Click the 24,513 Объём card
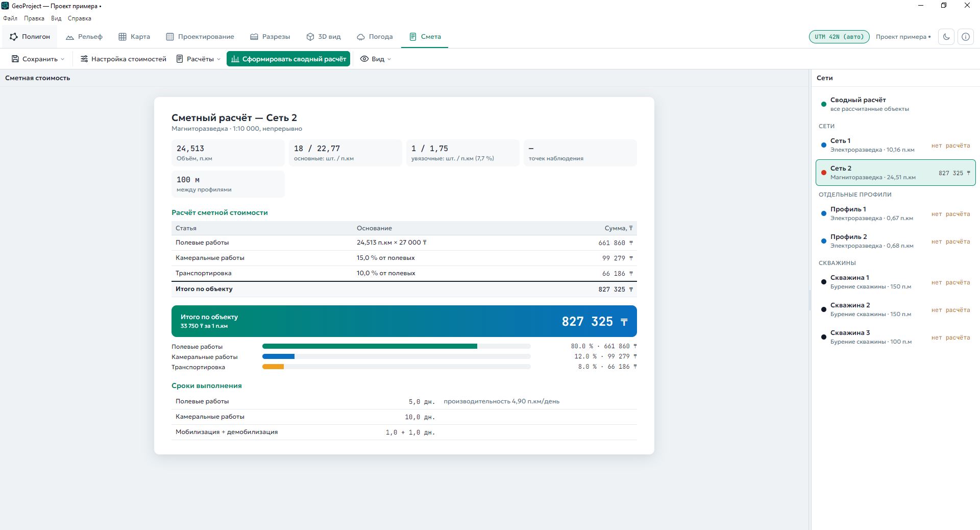980x530 pixels. pyautogui.click(x=228, y=153)
